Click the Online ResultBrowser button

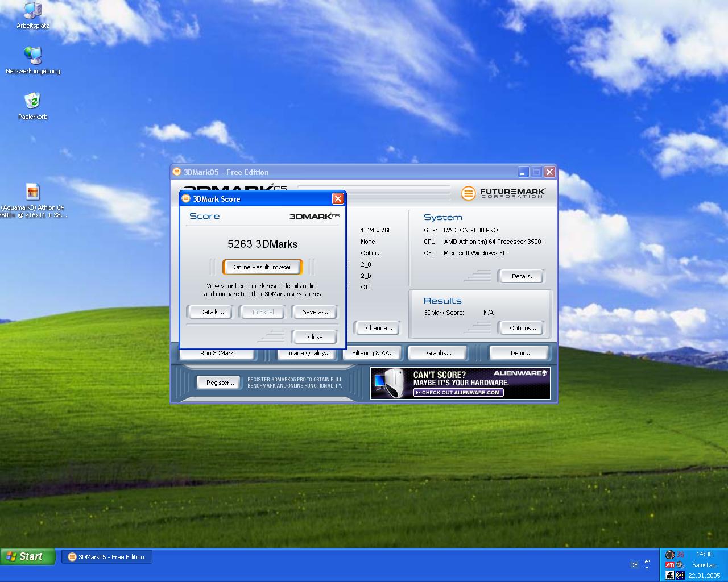(x=262, y=267)
